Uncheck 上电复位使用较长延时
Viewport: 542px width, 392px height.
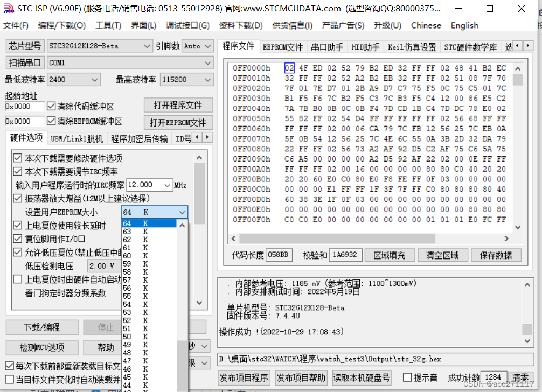point(18,225)
